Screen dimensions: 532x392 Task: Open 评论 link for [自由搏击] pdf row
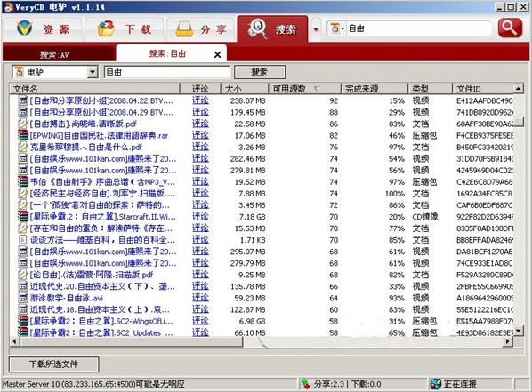[200, 124]
